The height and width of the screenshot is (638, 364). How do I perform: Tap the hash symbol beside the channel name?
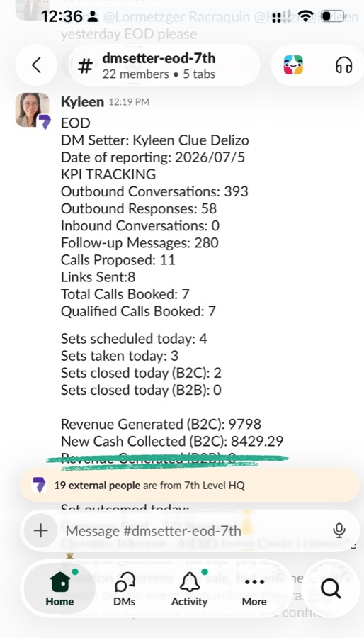pyautogui.click(x=85, y=65)
